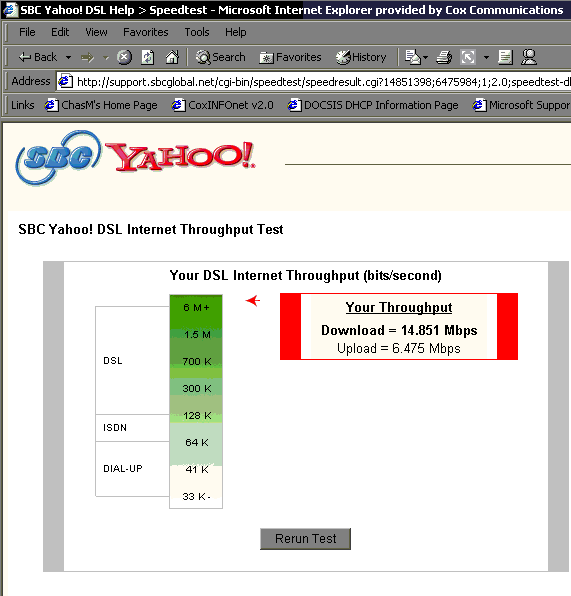Open the CoxINFOnet v2.0 link
The height and width of the screenshot is (596, 571).
pyautogui.click(x=223, y=105)
